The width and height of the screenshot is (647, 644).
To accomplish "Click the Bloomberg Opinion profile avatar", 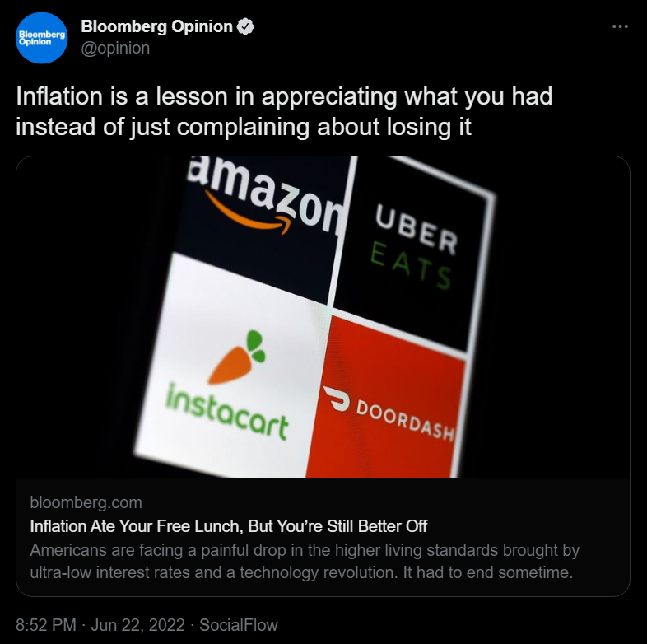I will coord(40,38).
